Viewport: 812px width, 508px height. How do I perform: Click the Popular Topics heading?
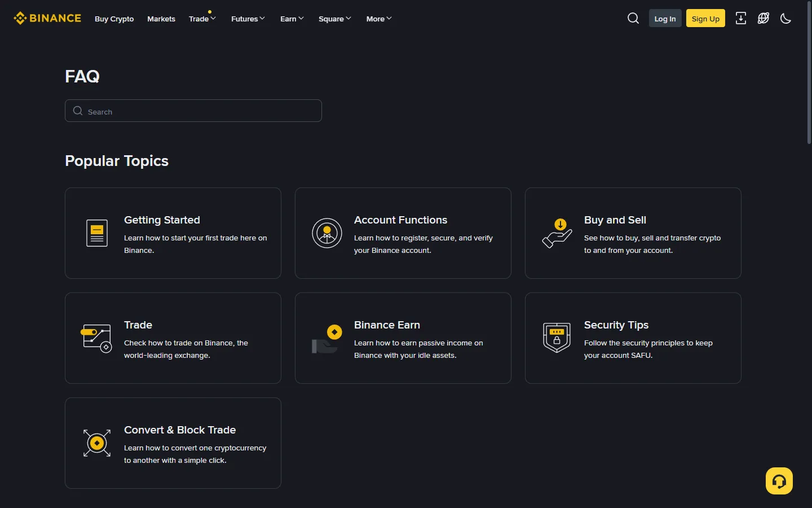[x=117, y=161]
